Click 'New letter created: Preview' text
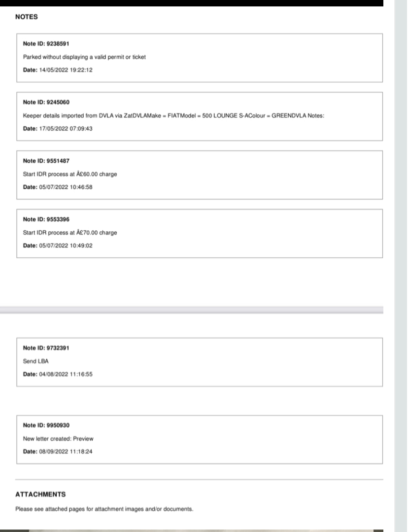The image size is (408, 532). (58, 439)
